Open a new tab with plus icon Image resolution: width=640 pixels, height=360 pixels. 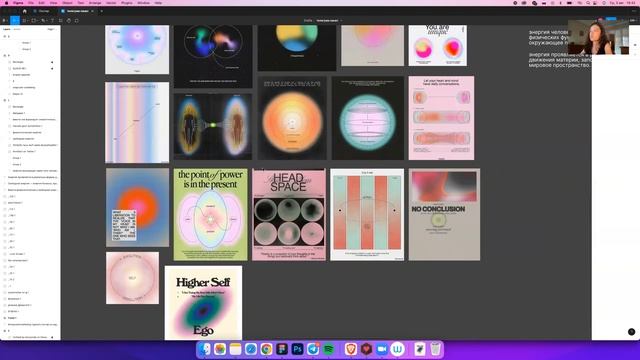coord(102,11)
